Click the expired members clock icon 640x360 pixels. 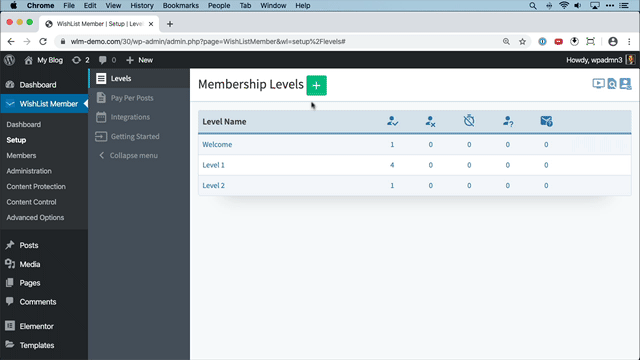point(469,121)
